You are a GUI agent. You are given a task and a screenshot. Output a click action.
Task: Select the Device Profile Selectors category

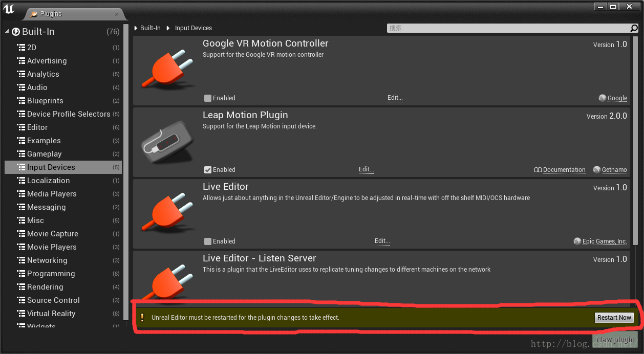tap(63, 114)
